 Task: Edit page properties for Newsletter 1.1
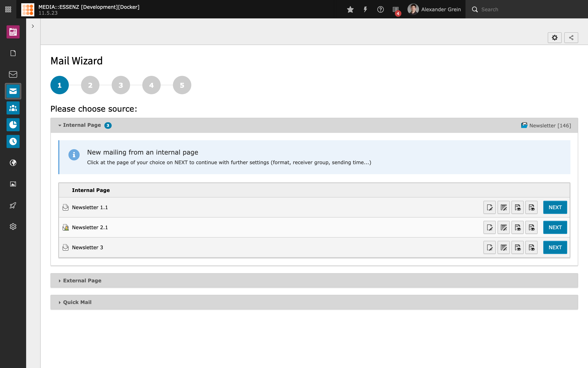tap(489, 207)
